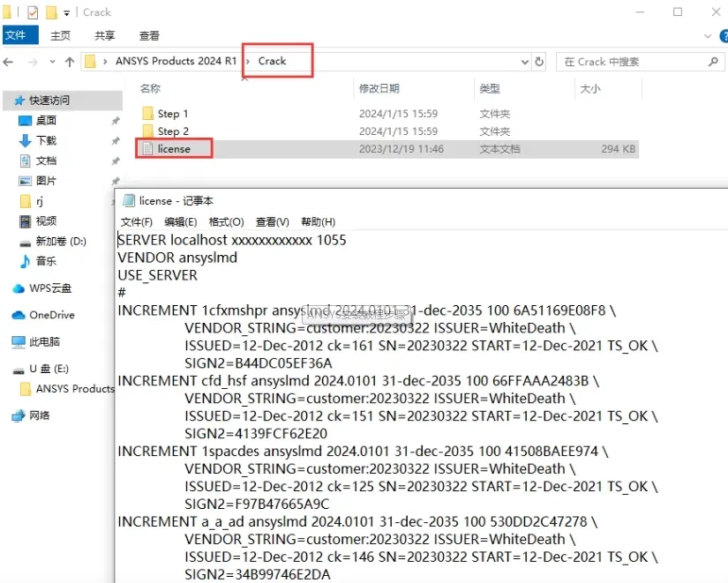Open Notepad 格式(O) menu

[226, 222]
